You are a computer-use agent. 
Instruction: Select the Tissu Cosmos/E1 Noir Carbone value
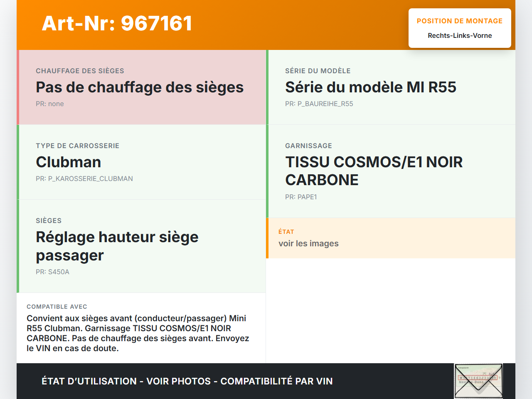point(374,171)
